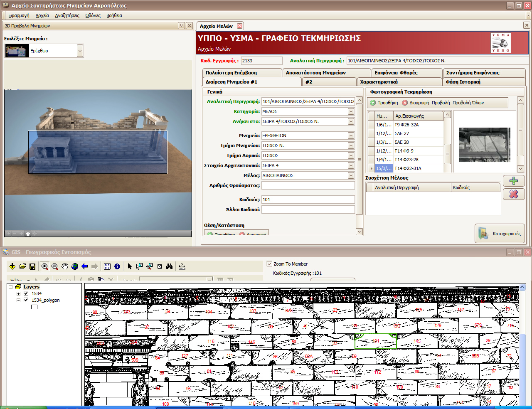Click the Zoom to Selected Features icon
Image resolution: width=532 pixels, height=409 pixels.
coord(150,266)
